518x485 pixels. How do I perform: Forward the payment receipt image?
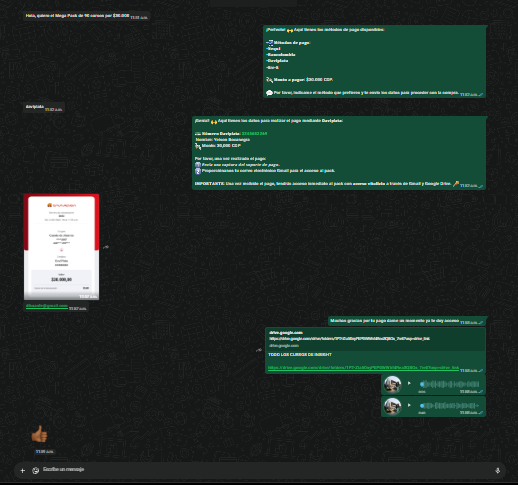pyautogui.click(x=106, y=247)
